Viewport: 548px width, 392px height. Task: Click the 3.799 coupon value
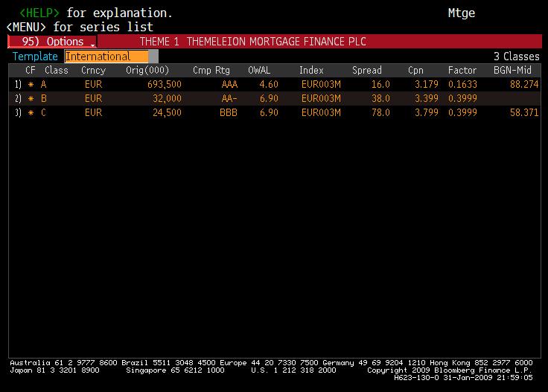tap(427, 113)
